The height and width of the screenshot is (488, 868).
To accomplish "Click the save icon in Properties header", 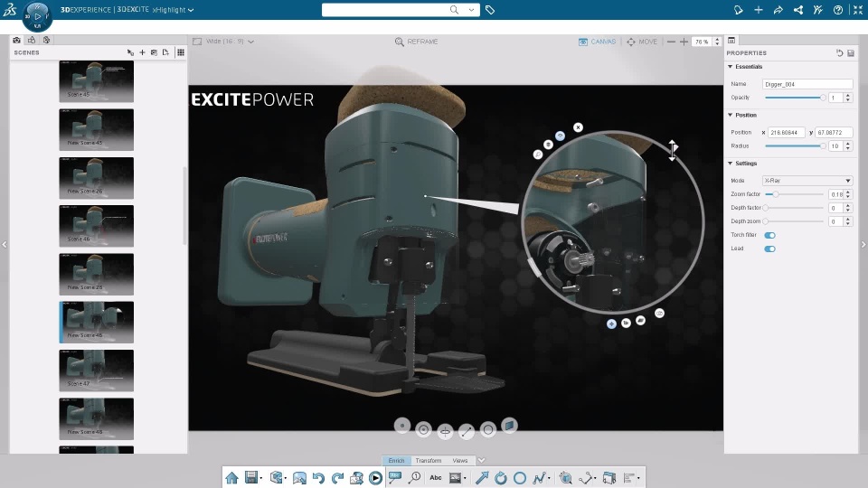I will click(851, 53).
